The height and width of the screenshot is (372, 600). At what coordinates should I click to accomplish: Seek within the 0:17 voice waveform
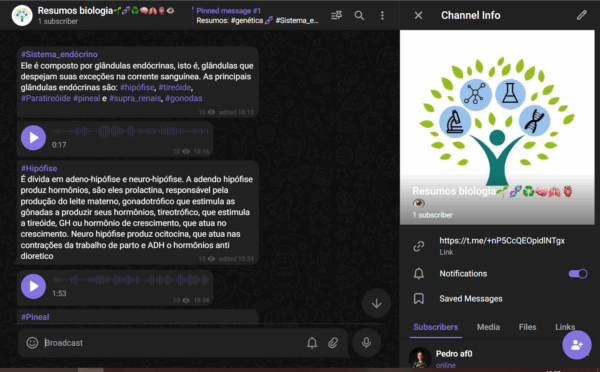tap(130, 131)
